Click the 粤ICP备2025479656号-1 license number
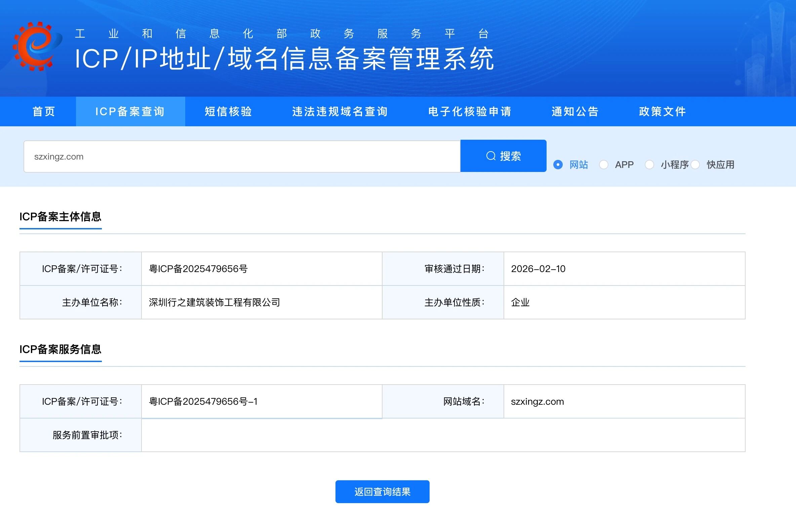Viewport: 796px width, 532px height. pos(203,402)
